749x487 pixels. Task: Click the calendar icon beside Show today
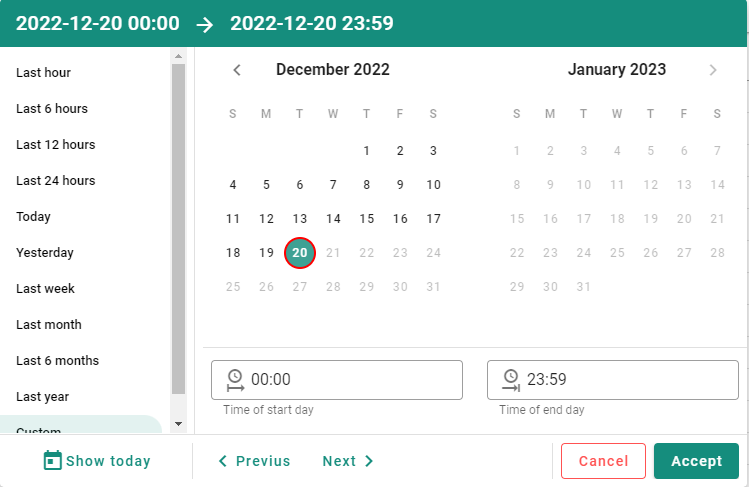(x=53, y=461)
